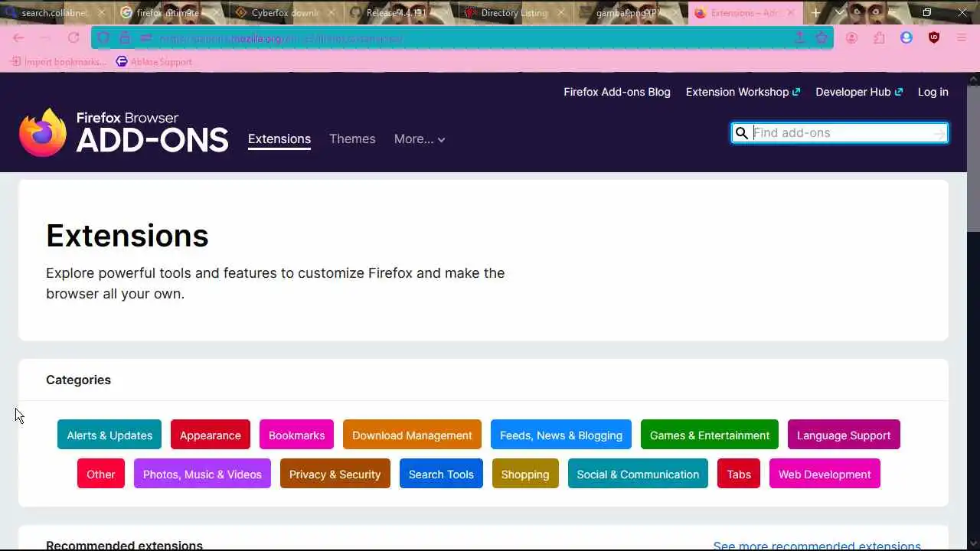The height and width of the screenshot is (551, 980).
Task: Switch to the gambar.png tab
Action: click(629, 13)
